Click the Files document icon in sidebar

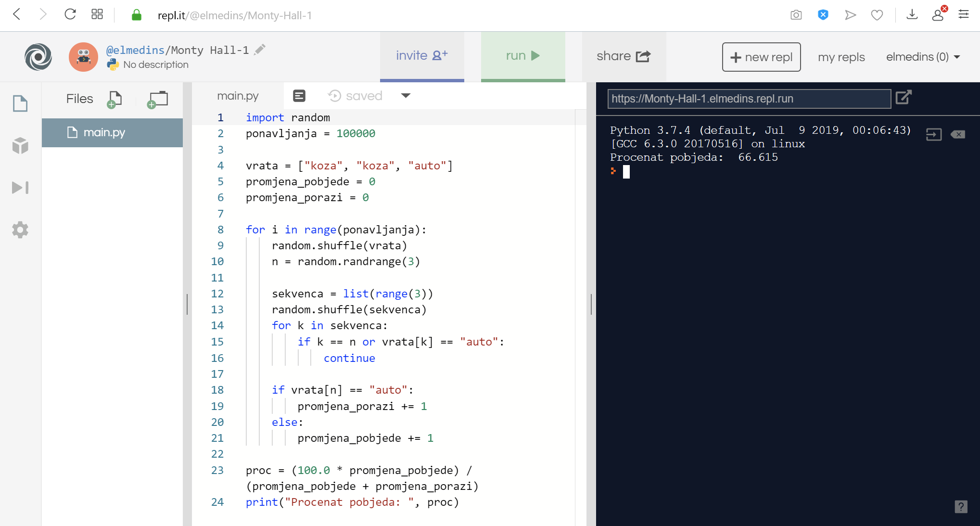(20, 103)
